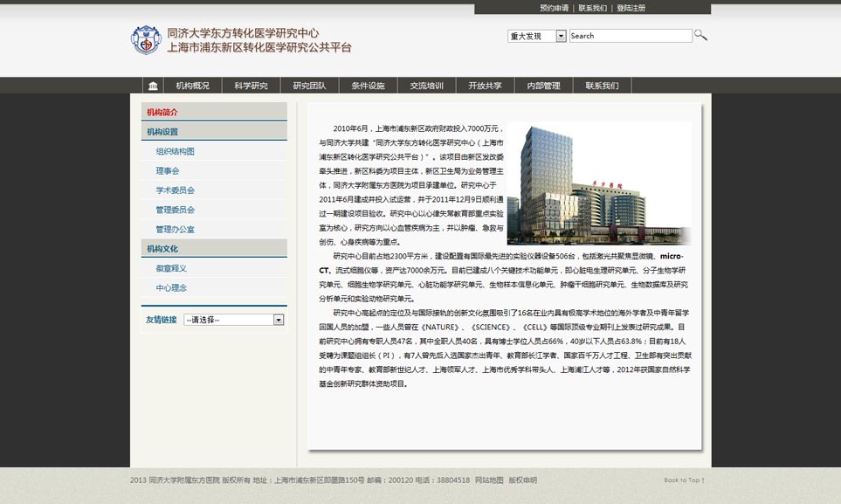Open 理事会 sidebar link
841x504 pixels.
point(168,170)
